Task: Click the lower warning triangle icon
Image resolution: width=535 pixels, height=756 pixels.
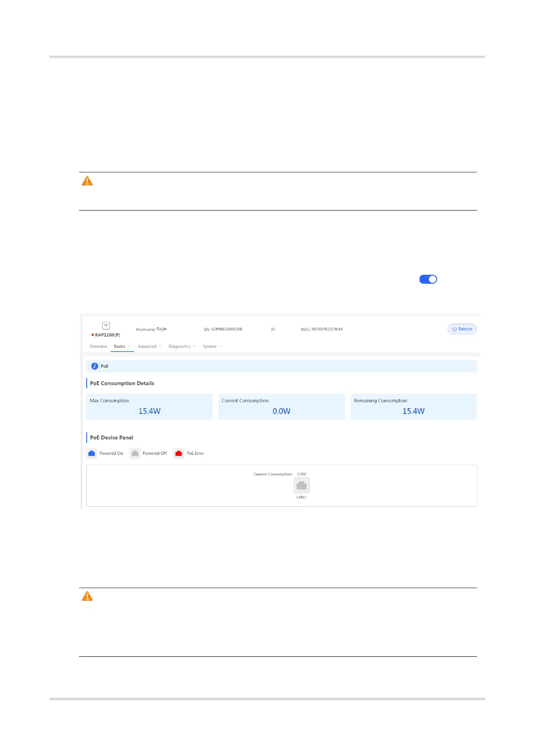Action: pos(87,596)
